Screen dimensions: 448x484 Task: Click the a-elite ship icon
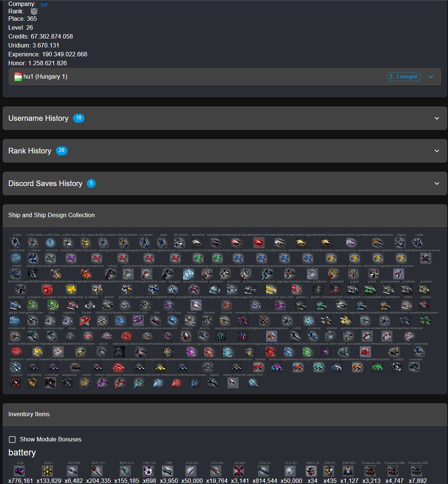tap(16, 243)
